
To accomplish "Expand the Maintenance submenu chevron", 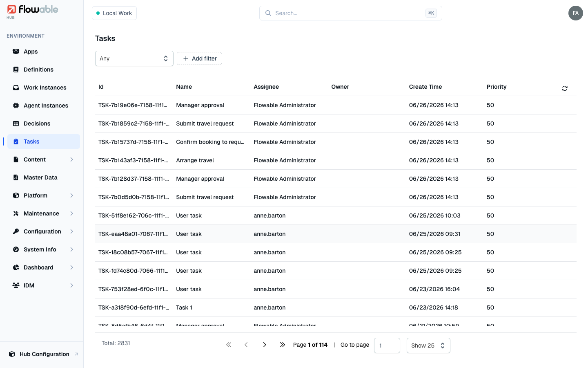I will pyautogui.click(x=72, y=213).
